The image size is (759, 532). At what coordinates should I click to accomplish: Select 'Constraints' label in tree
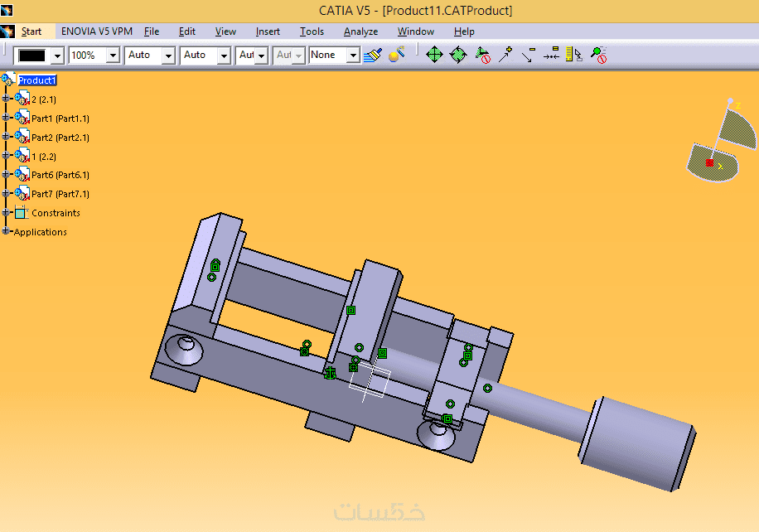point(56,213)
